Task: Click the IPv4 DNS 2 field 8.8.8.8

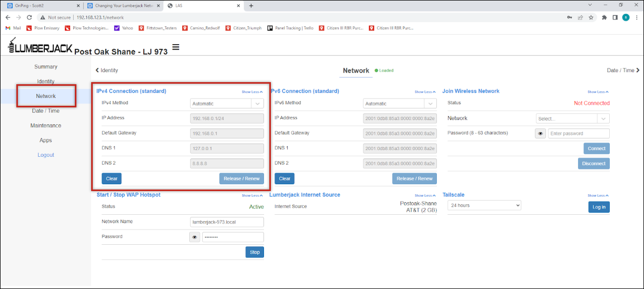Action: coord(227,164)
